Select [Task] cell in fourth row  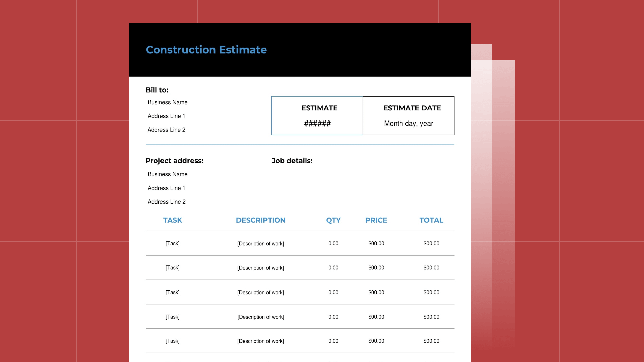click(x=173, y=317)
